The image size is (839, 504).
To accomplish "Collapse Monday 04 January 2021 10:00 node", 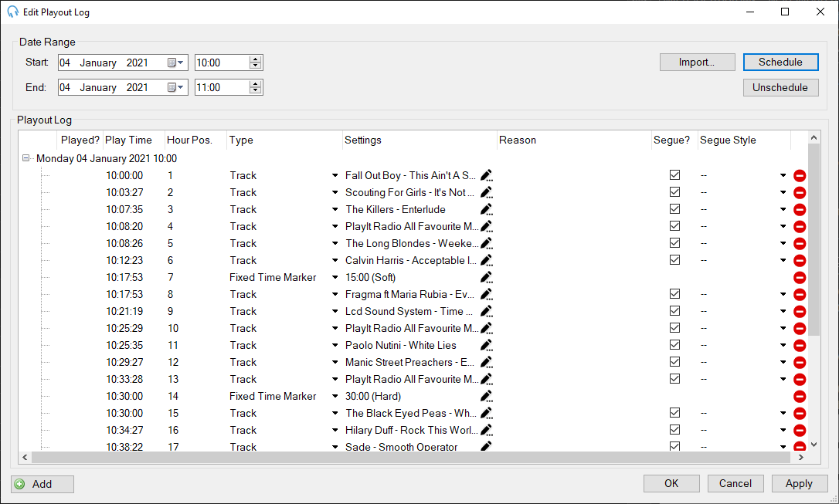I will coord(25,158).
